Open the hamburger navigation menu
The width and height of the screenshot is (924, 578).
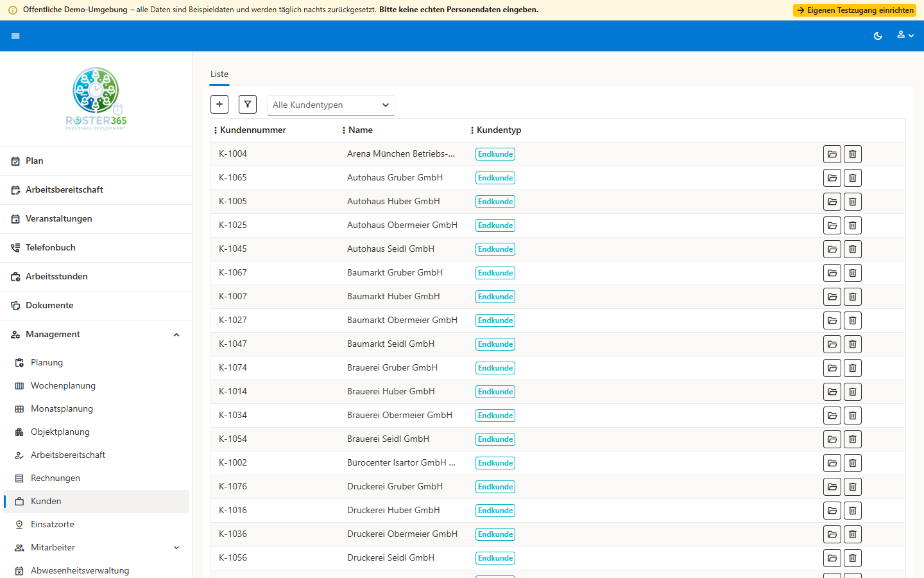15,36
